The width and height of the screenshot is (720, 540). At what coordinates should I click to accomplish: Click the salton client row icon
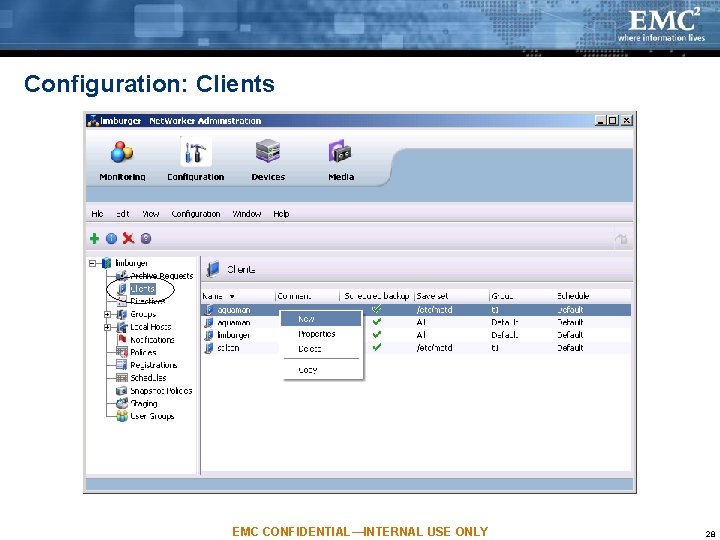209,348
